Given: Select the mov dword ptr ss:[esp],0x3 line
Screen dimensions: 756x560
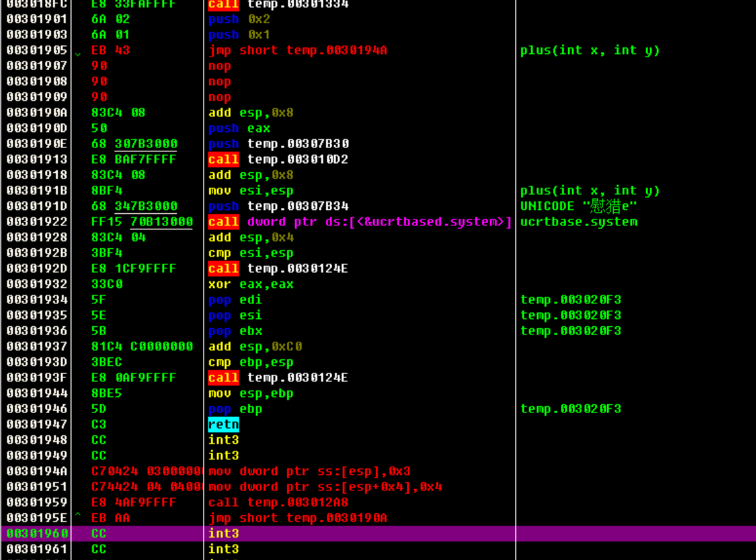Looking at the screenshot, I should pos(309,471).
